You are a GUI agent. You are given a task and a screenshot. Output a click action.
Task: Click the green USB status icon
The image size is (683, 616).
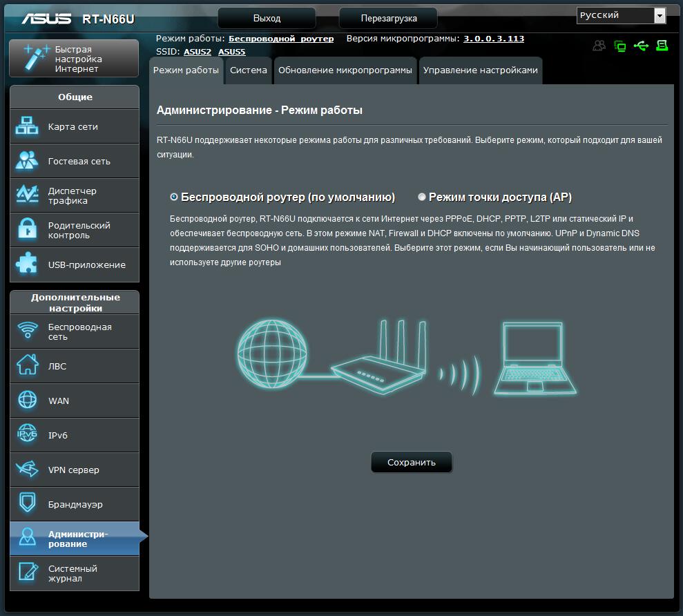[641, 46]
